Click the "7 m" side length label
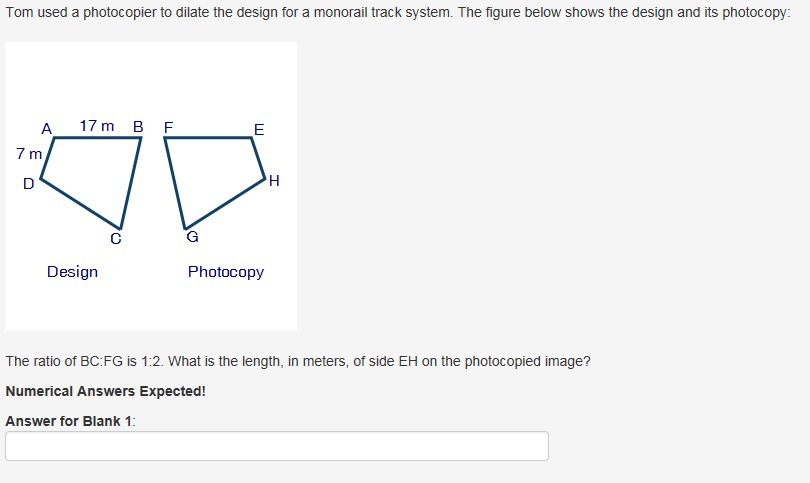Image resolution: width=810 pixels, height=483 pixels. 29,154
